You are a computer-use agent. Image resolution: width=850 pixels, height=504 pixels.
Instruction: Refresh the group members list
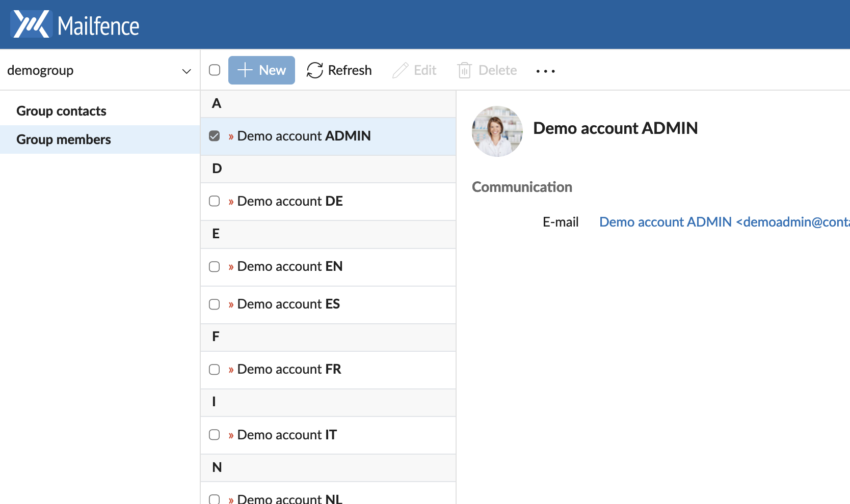click(x=339, y=70)
